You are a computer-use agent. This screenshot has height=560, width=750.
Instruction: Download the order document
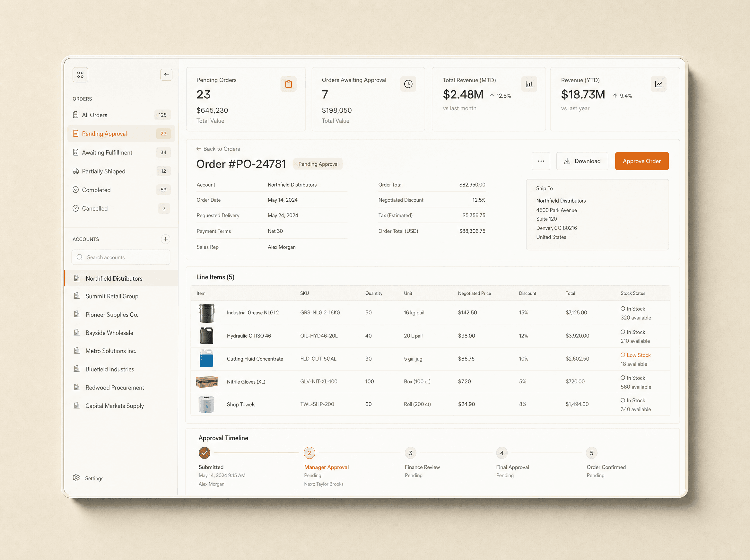pyautogui.click(x=582, y=161)
